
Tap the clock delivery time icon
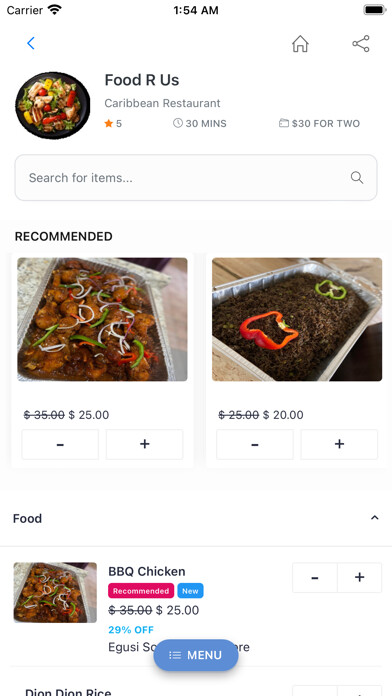click(178, 123)
